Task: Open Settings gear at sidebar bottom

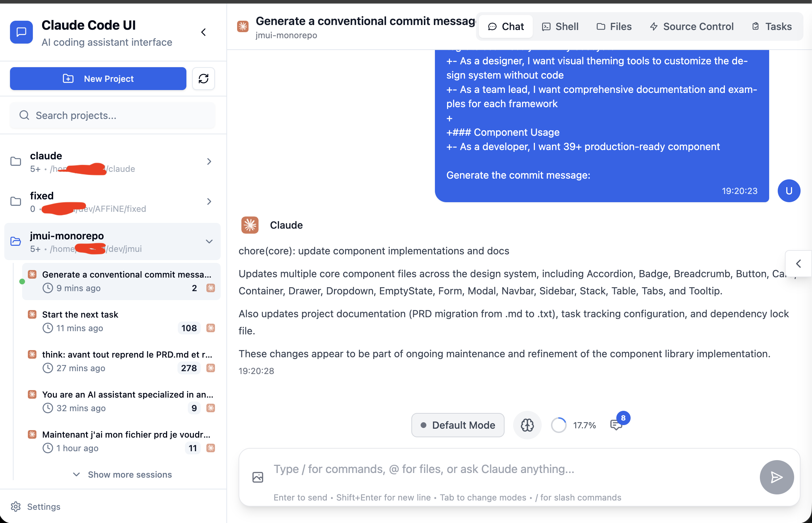Action: click(36, 507)
